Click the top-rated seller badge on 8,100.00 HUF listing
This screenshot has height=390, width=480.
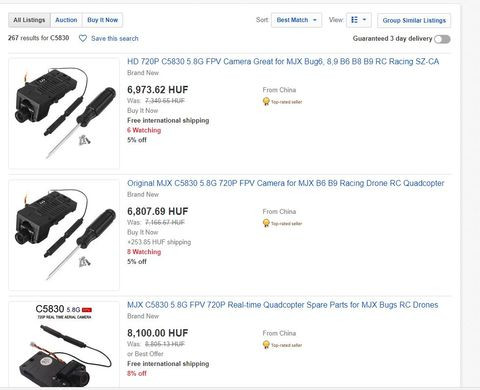(x=282, y=345)
